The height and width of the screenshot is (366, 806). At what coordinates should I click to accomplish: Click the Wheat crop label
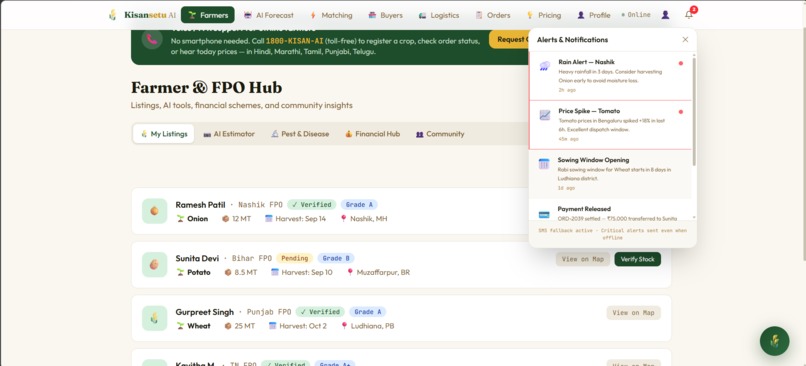(x=198, y=325)
